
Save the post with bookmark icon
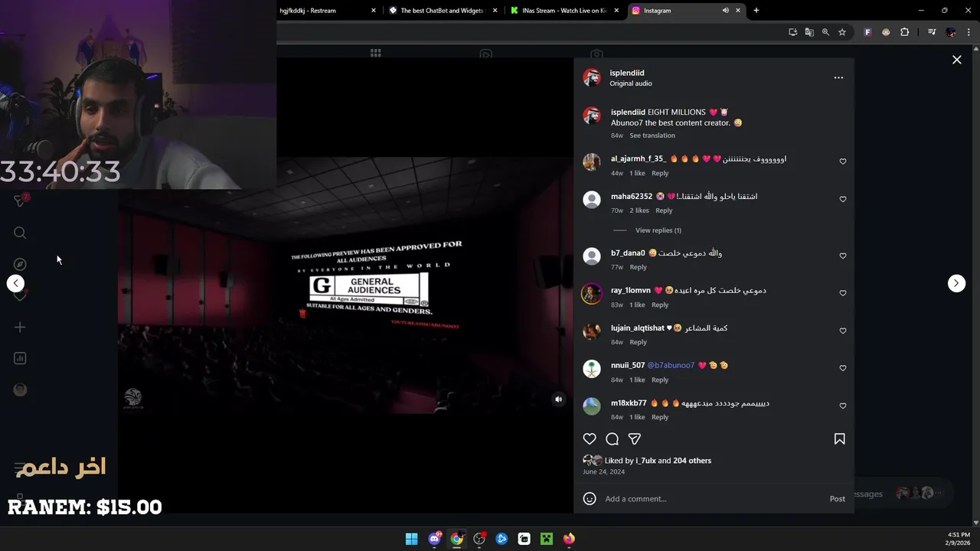839,439
